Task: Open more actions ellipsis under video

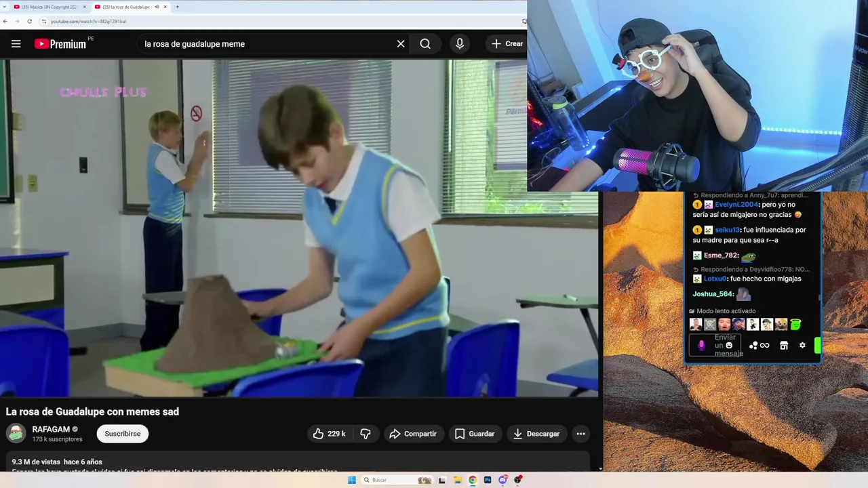Action: (580, 434)
